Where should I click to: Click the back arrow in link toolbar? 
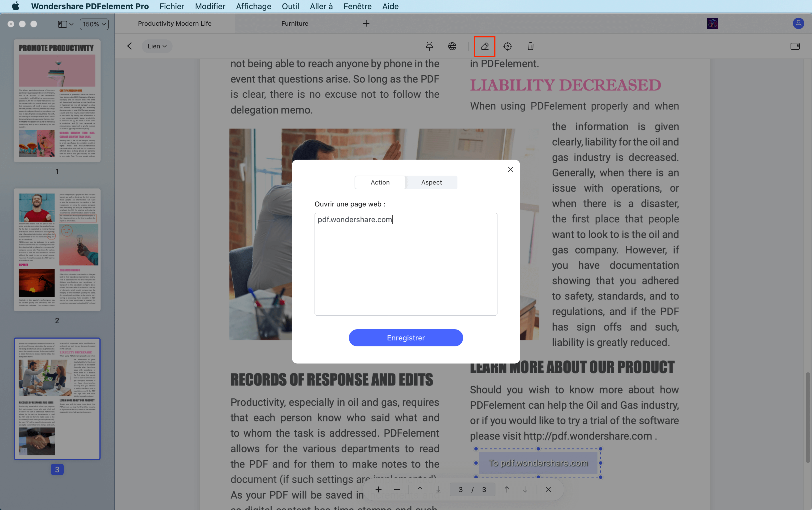click(x=129, y=46)
